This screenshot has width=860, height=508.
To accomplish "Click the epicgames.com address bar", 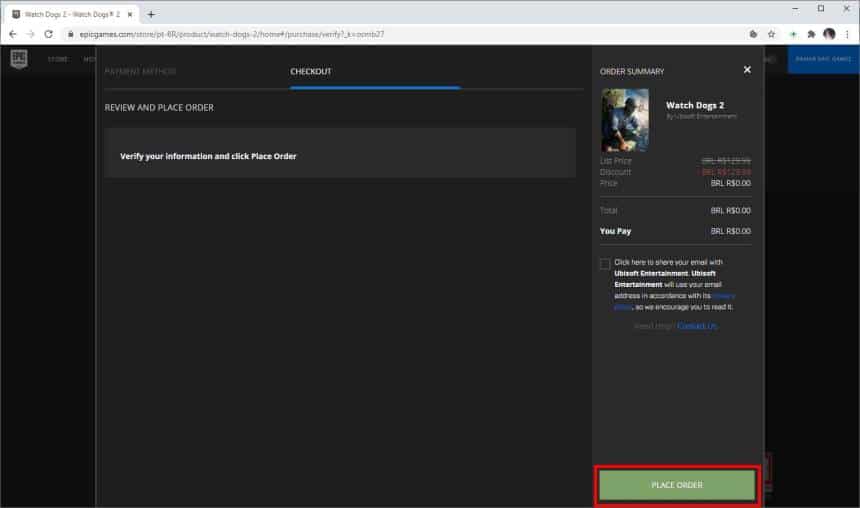I will point(231,34).
